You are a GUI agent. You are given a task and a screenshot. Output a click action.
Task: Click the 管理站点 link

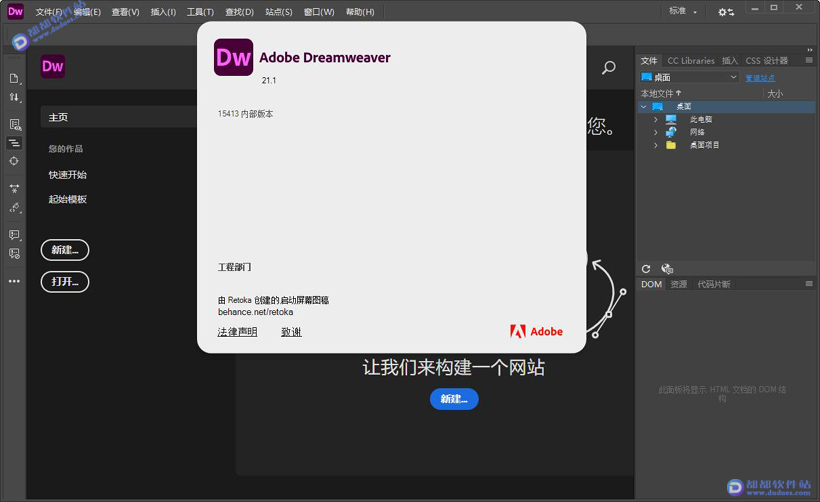click(760, 78)
